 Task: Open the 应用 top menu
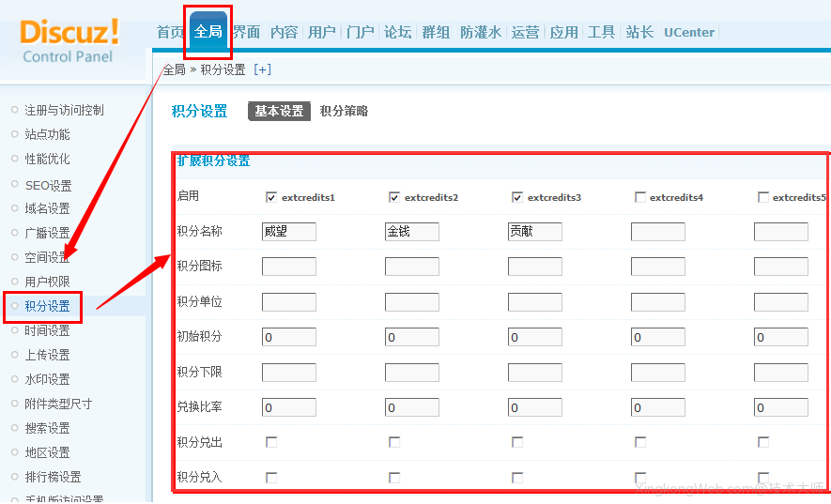click(x=563, y=32)
